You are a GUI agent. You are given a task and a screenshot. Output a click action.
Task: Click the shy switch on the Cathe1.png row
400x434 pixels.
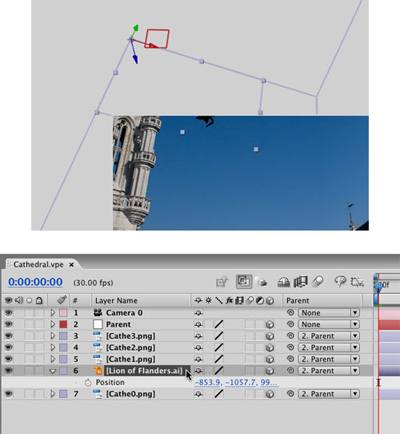pos(198,359)
